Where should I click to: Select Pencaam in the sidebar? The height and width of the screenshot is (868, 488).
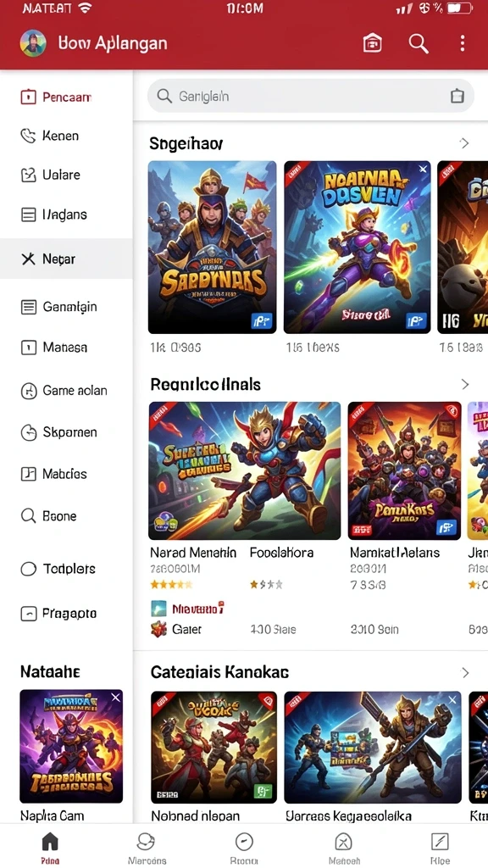[x=66, y=97]
